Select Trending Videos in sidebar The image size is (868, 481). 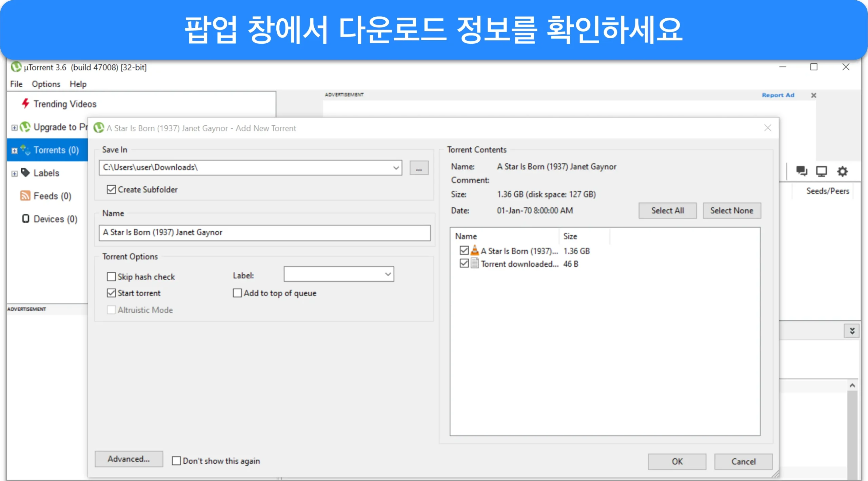point(65,104)
